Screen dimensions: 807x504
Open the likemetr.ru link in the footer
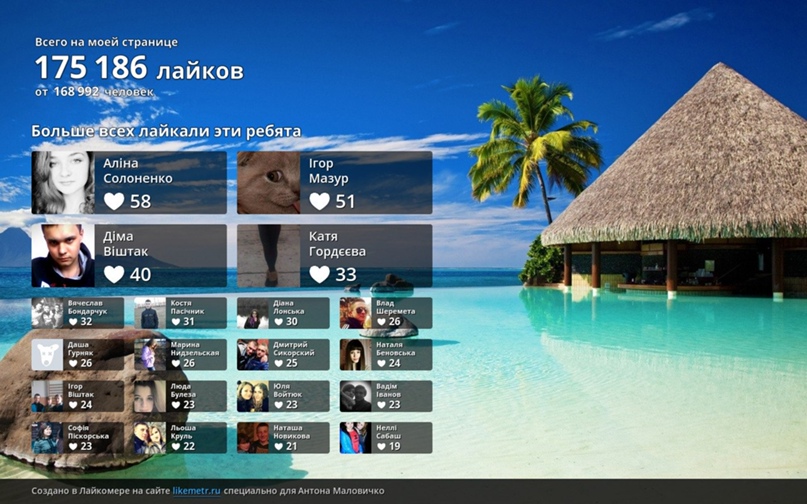[x=196, y=491]
